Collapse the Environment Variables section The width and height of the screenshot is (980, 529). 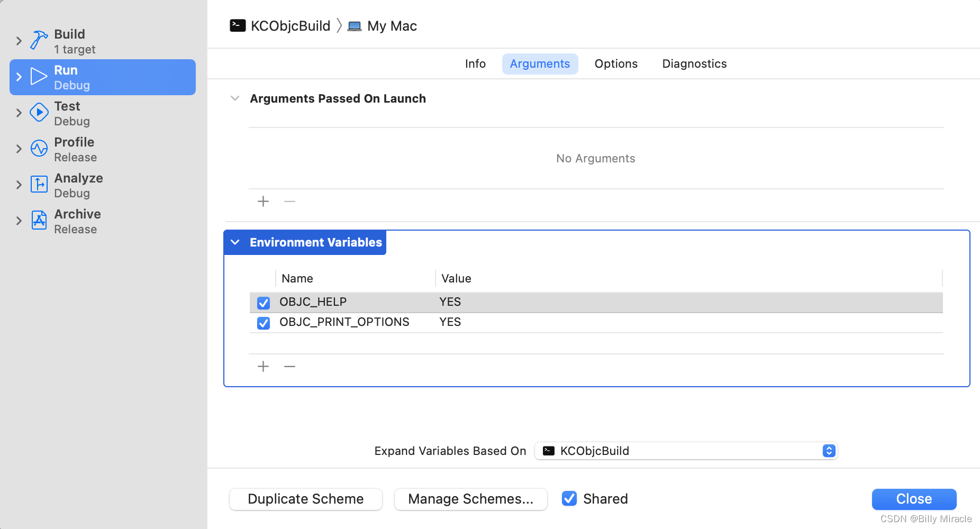pyautogui.click(x=235, y=242)
